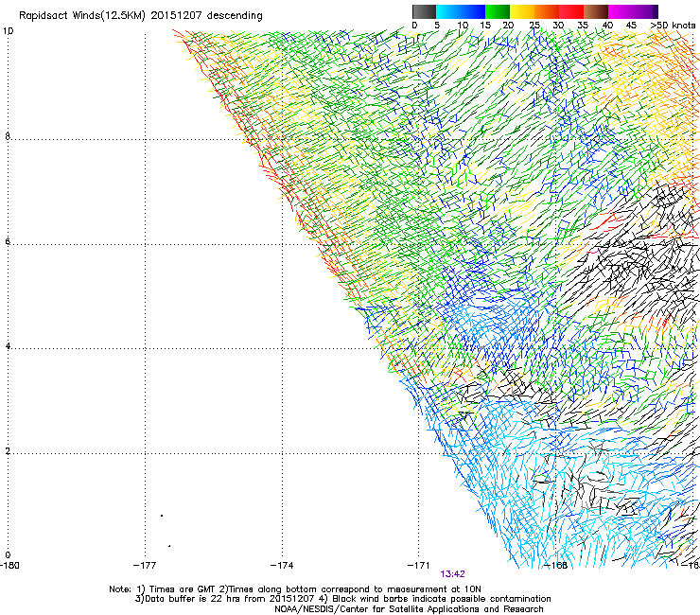
Task: Select the '20' legend scale label
Action: (508, 26)
